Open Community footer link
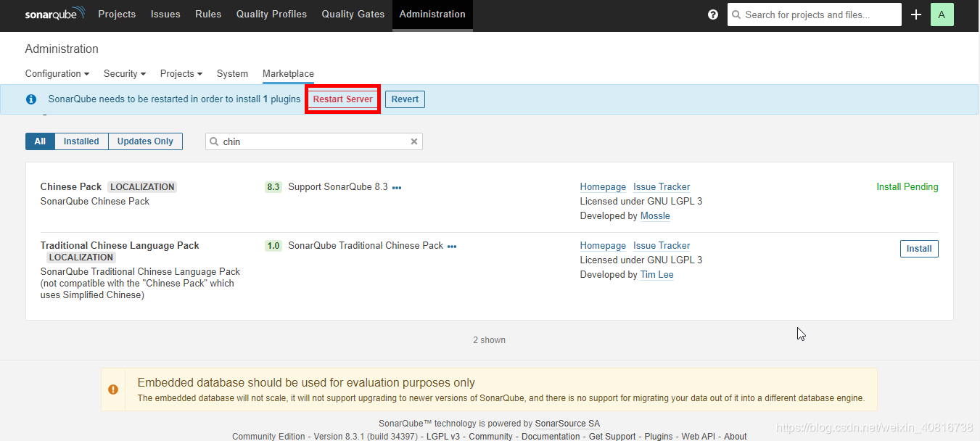 tap(490, 437)
